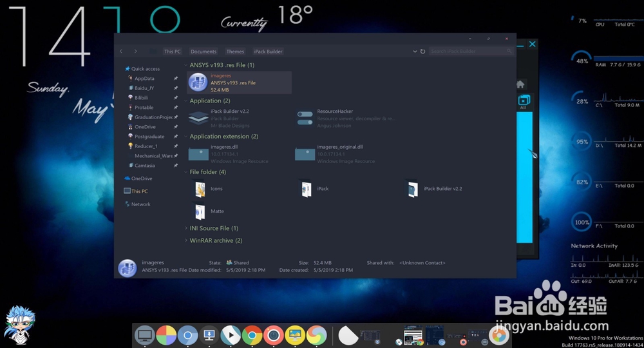Click the cartoon character desktop mascot
This screenshot has height=348, width=644.
19,325
